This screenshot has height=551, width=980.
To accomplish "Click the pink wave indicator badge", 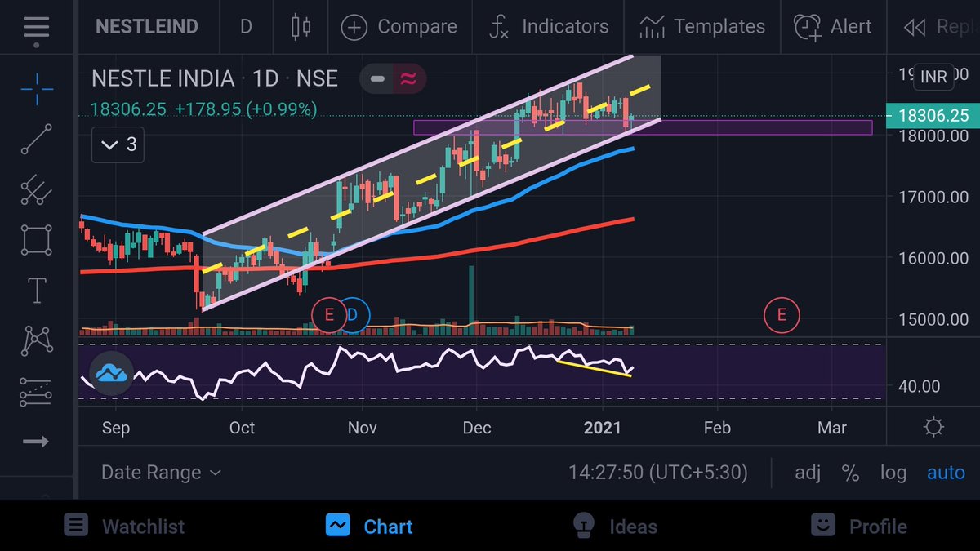I will (x=408, y=79).
